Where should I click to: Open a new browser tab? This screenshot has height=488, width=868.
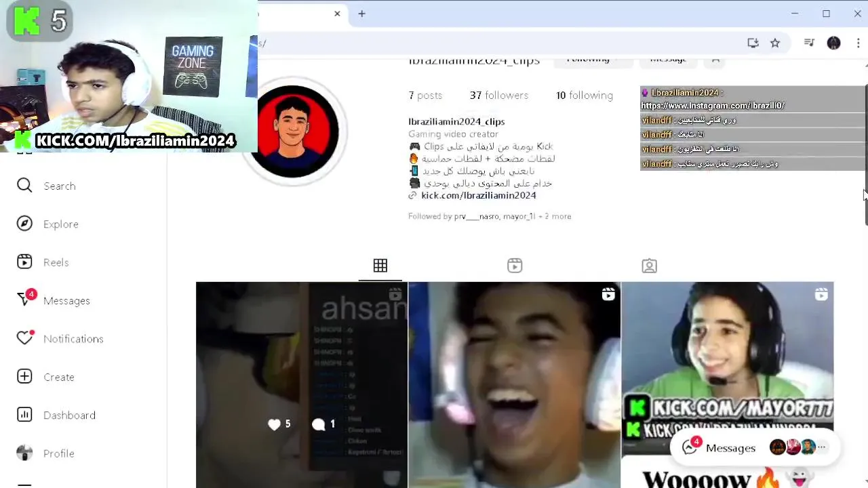(361, 14)
